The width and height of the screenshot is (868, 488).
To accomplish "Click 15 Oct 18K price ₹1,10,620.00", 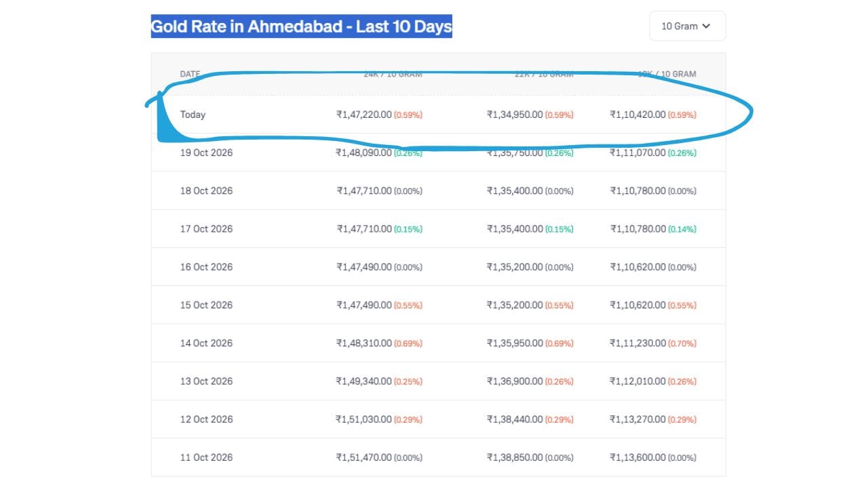I will pos(637,304).
